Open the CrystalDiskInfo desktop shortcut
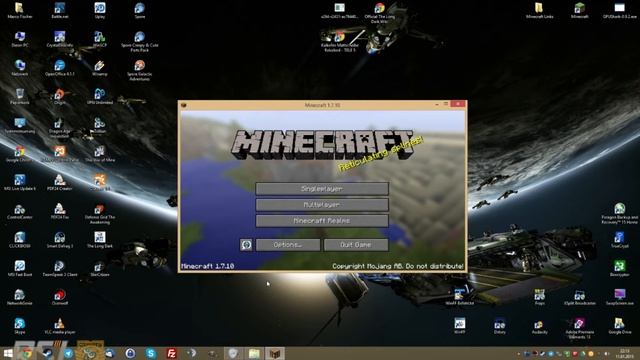Screen dimensions: 640x360 point(60,39)
